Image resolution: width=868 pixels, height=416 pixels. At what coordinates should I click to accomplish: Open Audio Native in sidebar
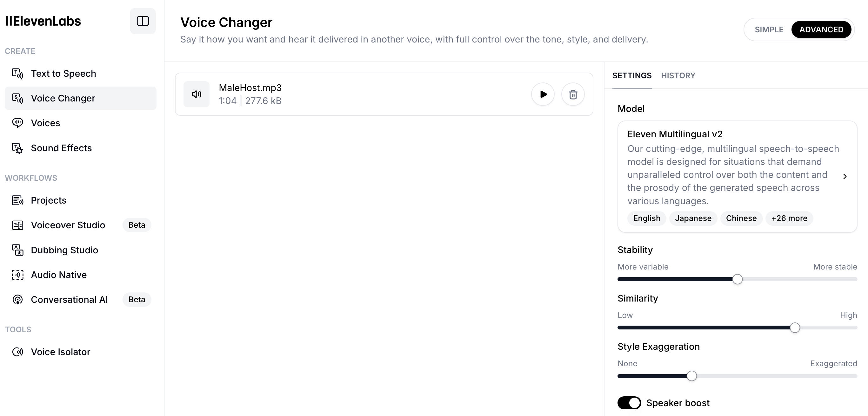click(59, 275)
